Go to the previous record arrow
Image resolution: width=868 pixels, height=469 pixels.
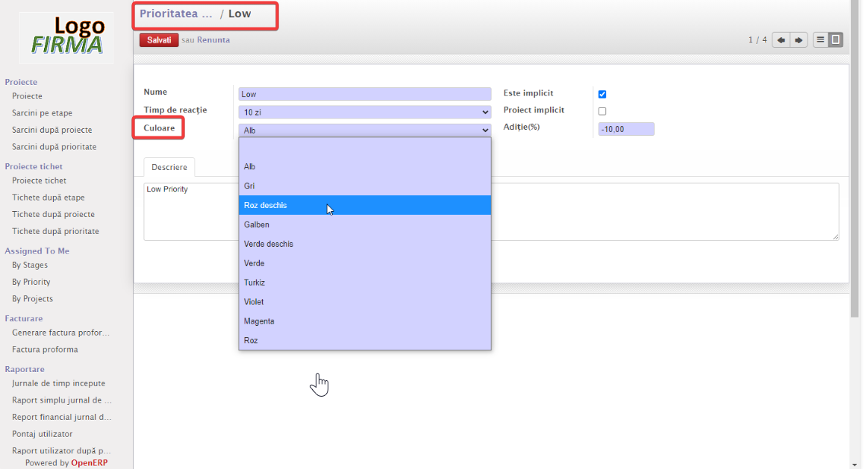(x=781, y=40)
